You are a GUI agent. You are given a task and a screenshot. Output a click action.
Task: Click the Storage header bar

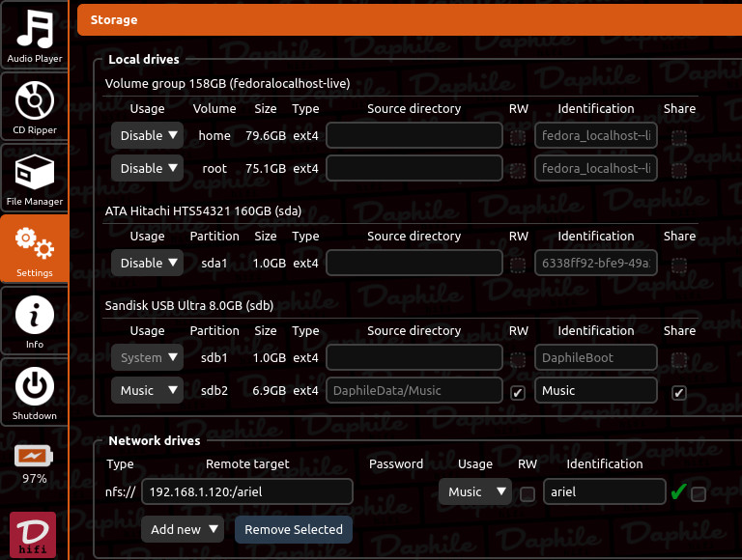(x=410, y=20)
